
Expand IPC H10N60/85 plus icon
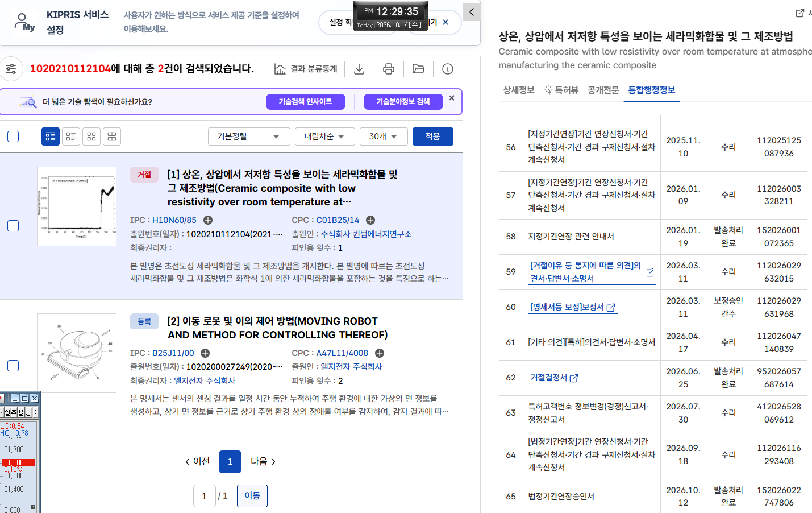coord(208,220)
